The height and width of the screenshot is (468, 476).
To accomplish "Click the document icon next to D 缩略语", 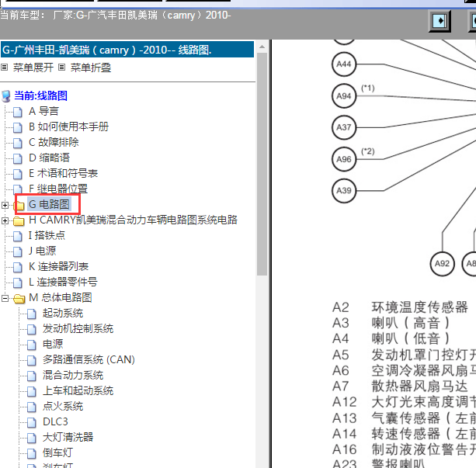I will [x=18, y=158].
